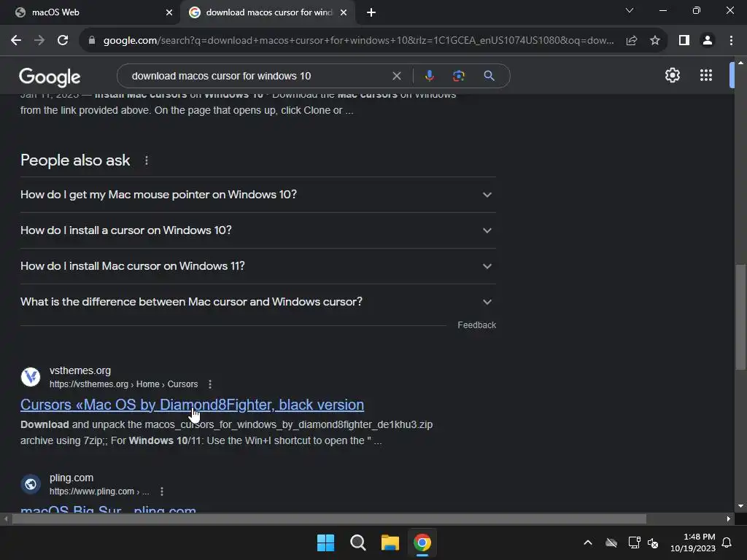747x560 pixels.
Task: Click the network display tray icon
Action: point(634,542)
